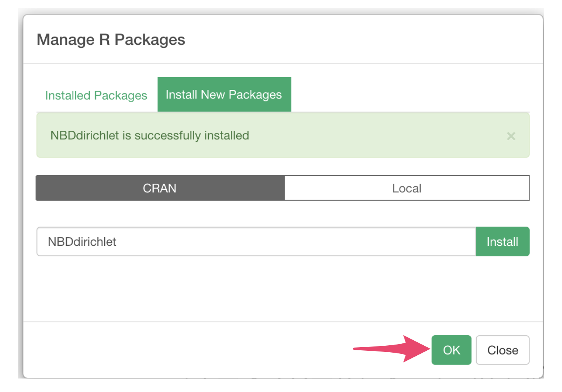
Task: Click the word "successfully" in the alert
Action: [168, 135]
